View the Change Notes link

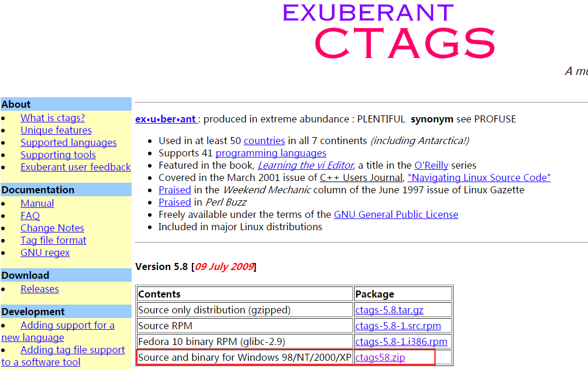pyautogui.click(x=52, y=228)
